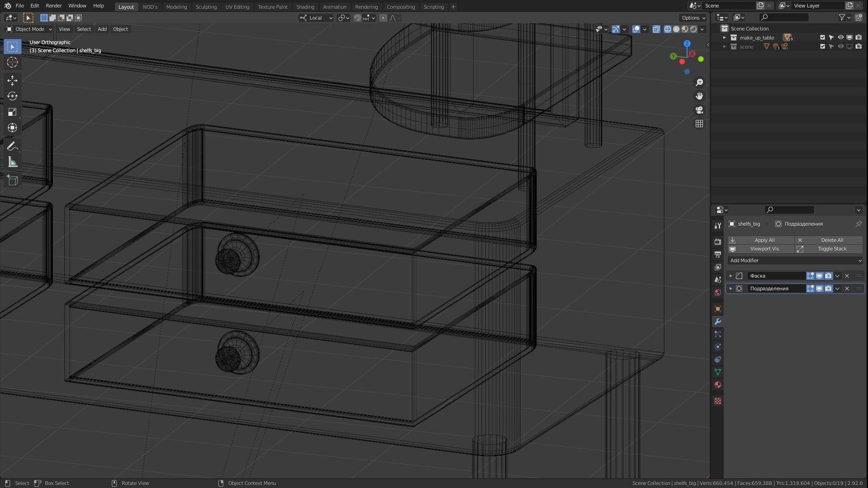Open the World properties tab
The width and height of the screenshot is (868, 488).
pos(717,293)
